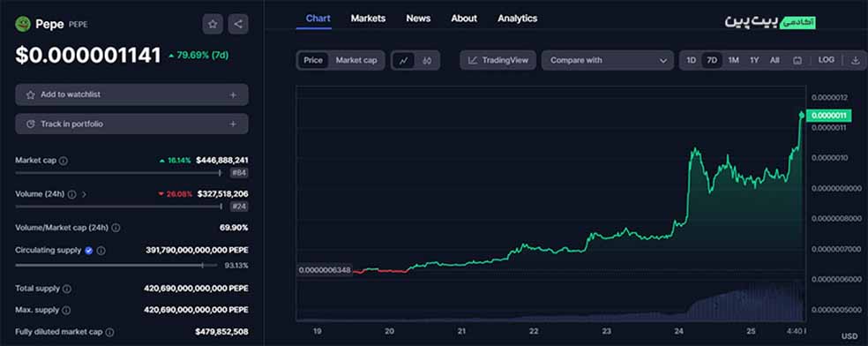
Task: Click the star icon in Add to watchlist
Action: 31,94
